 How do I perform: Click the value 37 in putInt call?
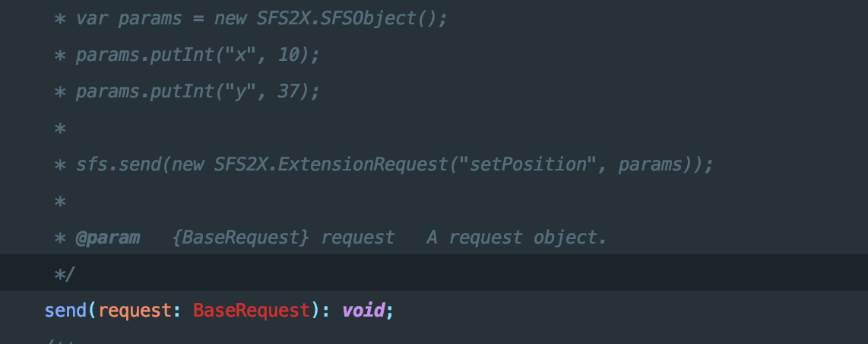pyautogui.click(x=290, y=91)
